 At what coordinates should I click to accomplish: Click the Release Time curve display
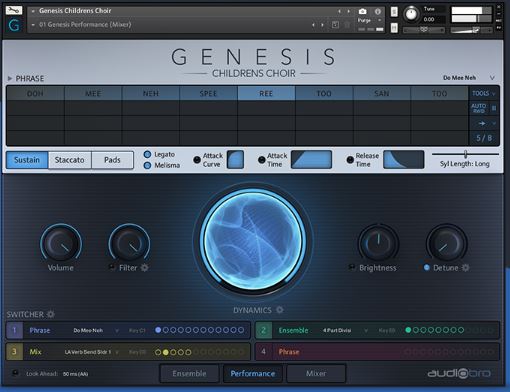click(x=404, y=159)
